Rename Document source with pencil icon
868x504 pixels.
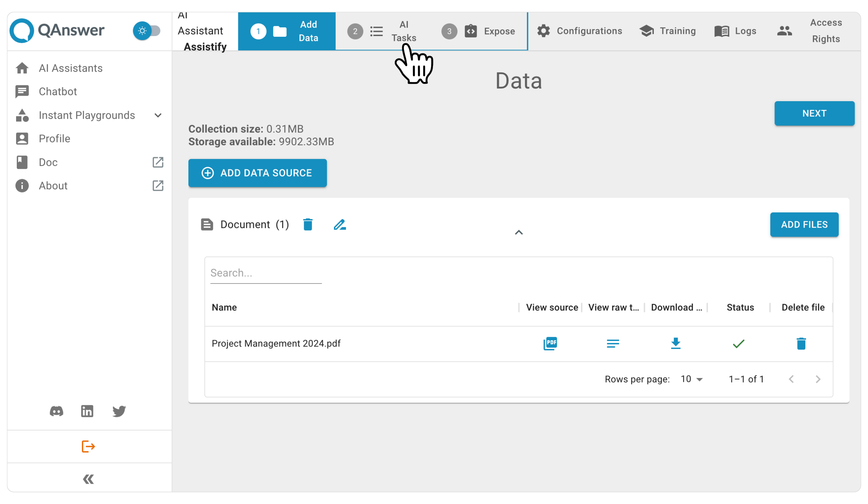339,224
